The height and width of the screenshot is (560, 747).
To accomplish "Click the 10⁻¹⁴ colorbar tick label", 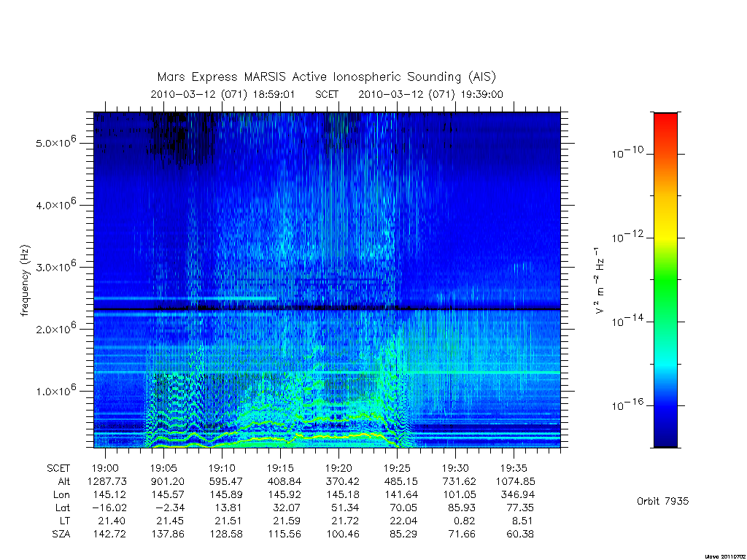I will coord(627,321).
